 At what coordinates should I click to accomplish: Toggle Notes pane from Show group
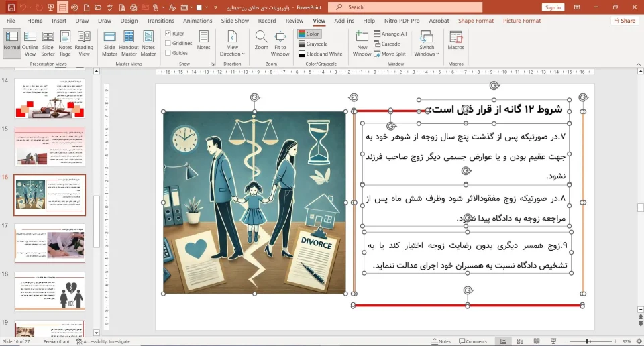203,40
